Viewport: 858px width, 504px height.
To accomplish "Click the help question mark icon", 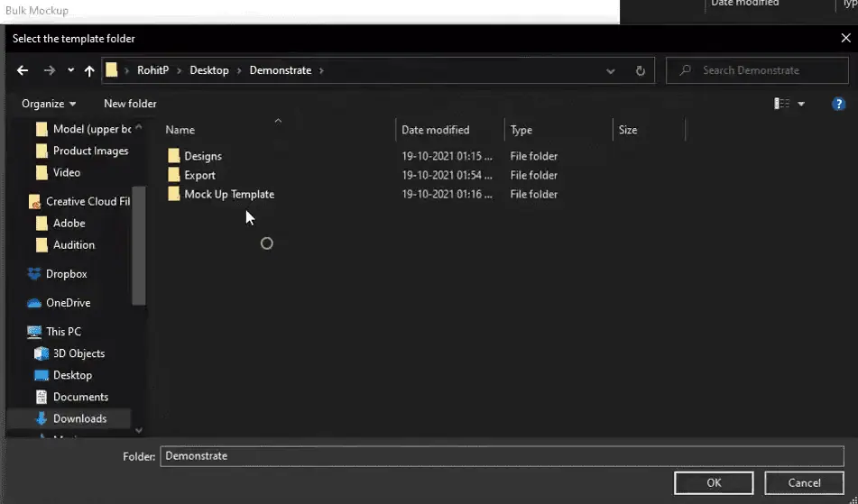I will 838,104.
